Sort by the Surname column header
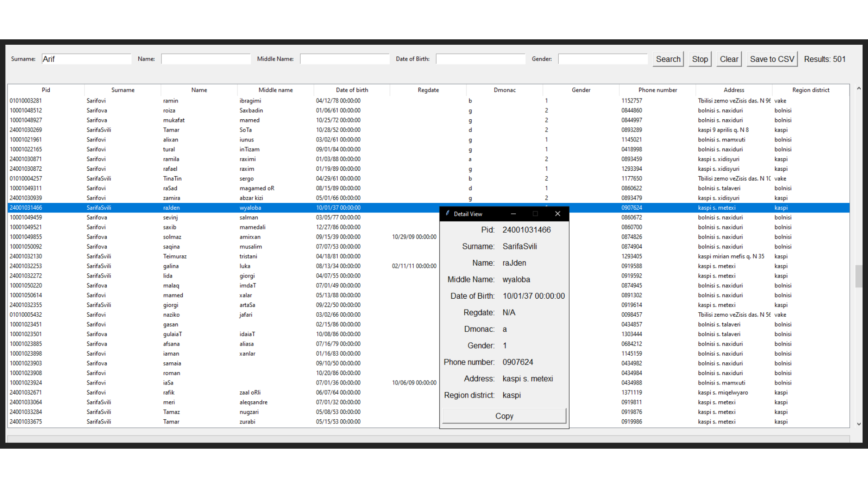The image size is (868, 488). pyautogui.click(x=123, y=90)
